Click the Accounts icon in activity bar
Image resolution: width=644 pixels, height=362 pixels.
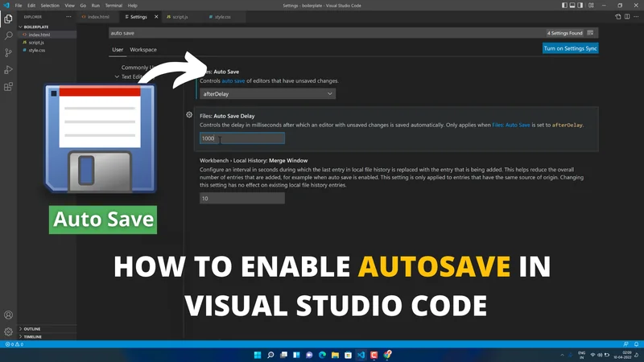8,315
